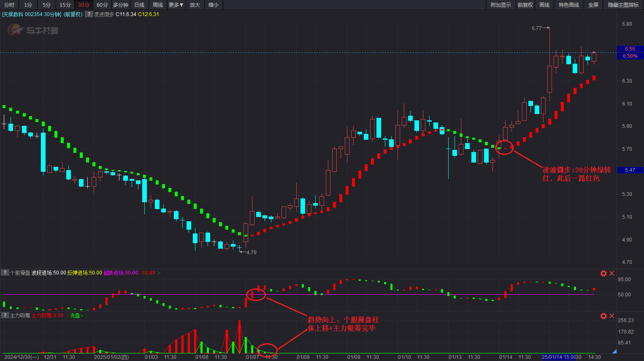Click the 5.47 price axis label
This screenshot has width=644, height=361.
630,170
